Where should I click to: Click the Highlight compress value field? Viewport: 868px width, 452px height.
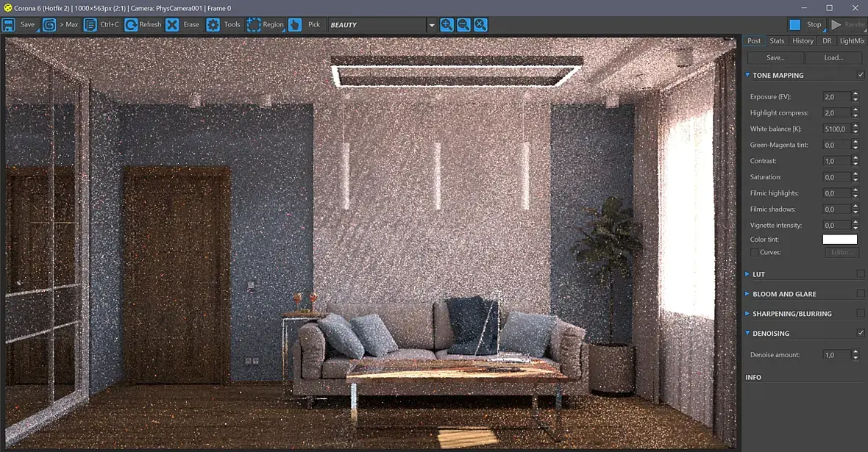click(x=836, y=113)
